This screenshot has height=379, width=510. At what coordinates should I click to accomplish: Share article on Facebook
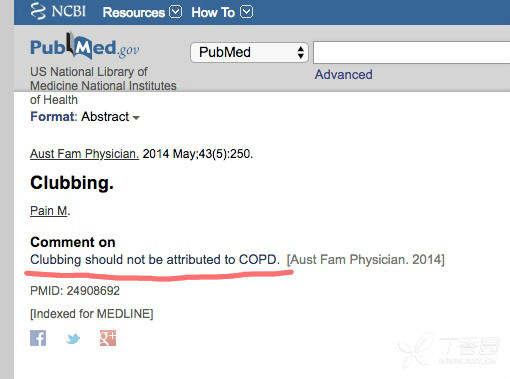[x=38, y=338]
